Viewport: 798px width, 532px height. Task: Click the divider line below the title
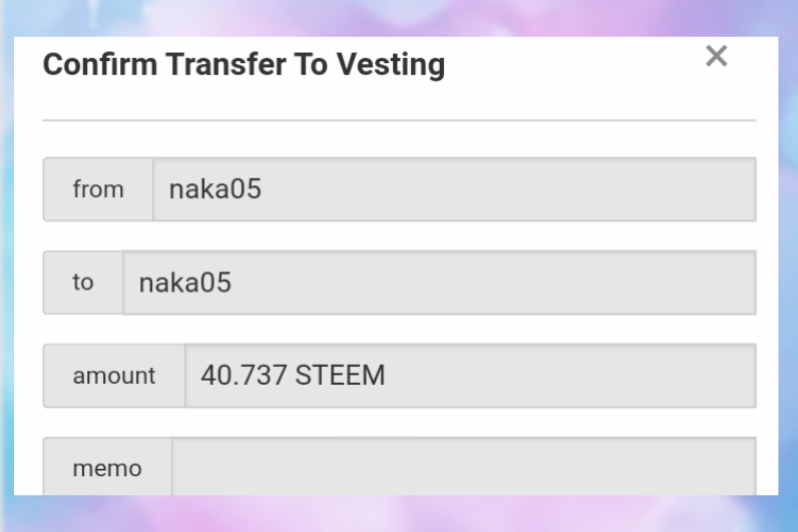click(x=399, y=121)
